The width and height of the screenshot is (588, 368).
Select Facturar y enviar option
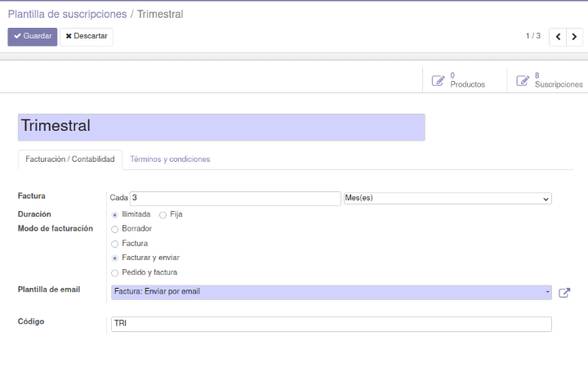pos(115,258)
